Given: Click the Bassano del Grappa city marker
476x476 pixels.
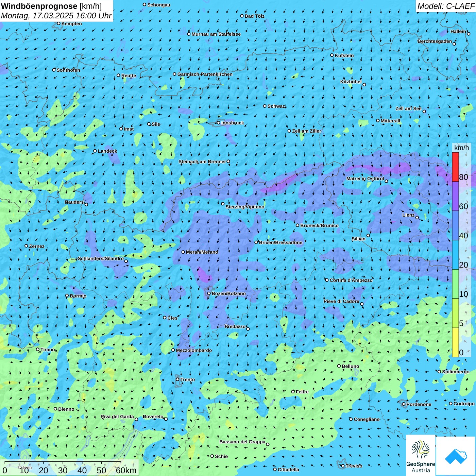Looking at the screenshot, I should tap(268, 444).
